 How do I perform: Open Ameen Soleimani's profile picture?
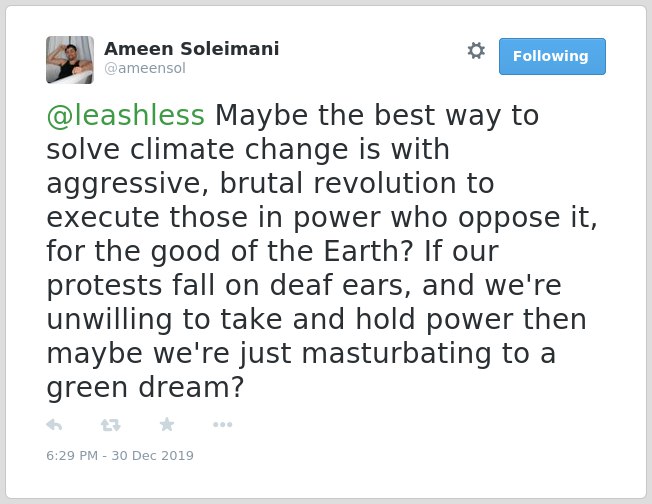pyautogui.click(x=70, y=60)
